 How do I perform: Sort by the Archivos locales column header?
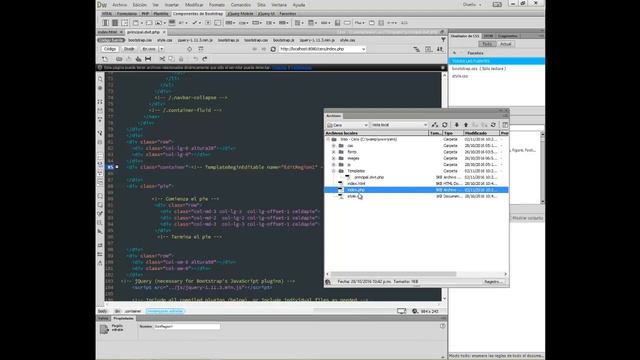[x=376, y=133]
